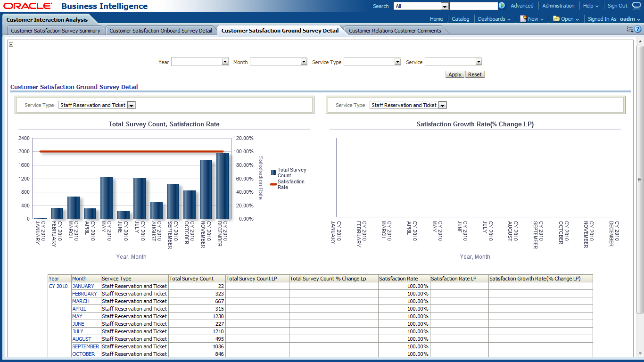Open the Dashboards menu
The width and height of the screenshot is (644, 362).
494,19
